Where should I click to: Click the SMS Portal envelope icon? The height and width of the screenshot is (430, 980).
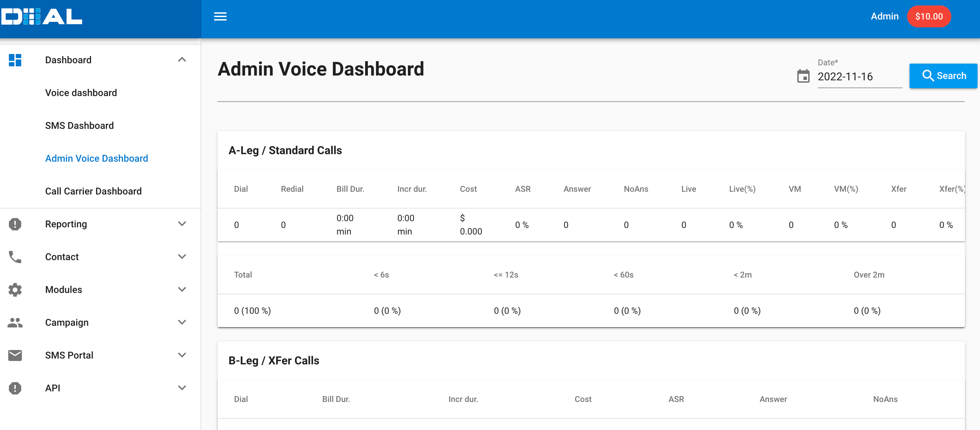[x=15, y=355]
